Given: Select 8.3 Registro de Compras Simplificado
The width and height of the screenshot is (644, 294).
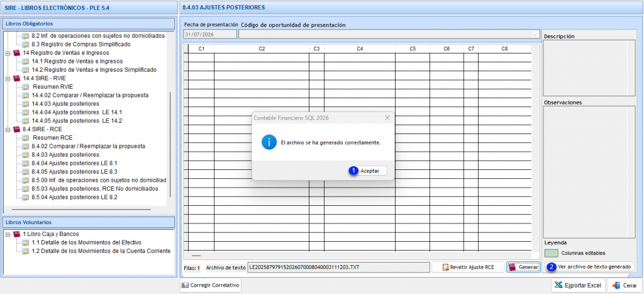Looking at the screenshot, I should [x=81, y=44].
